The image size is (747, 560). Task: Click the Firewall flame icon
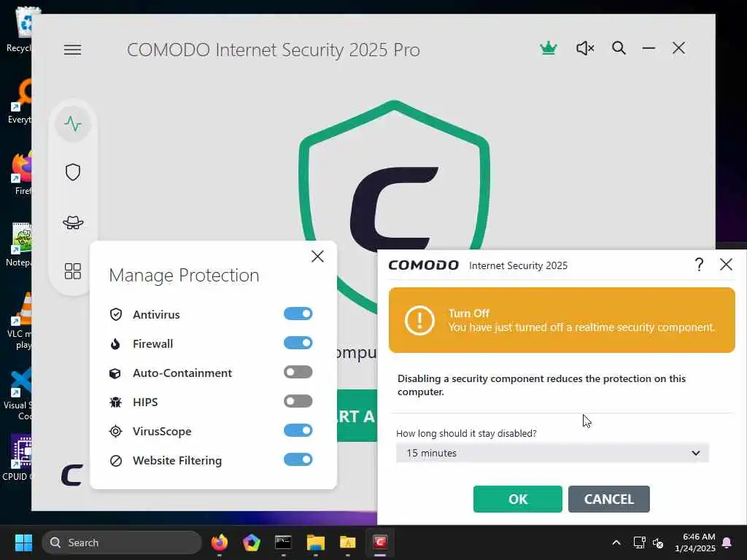click(115, 344)
